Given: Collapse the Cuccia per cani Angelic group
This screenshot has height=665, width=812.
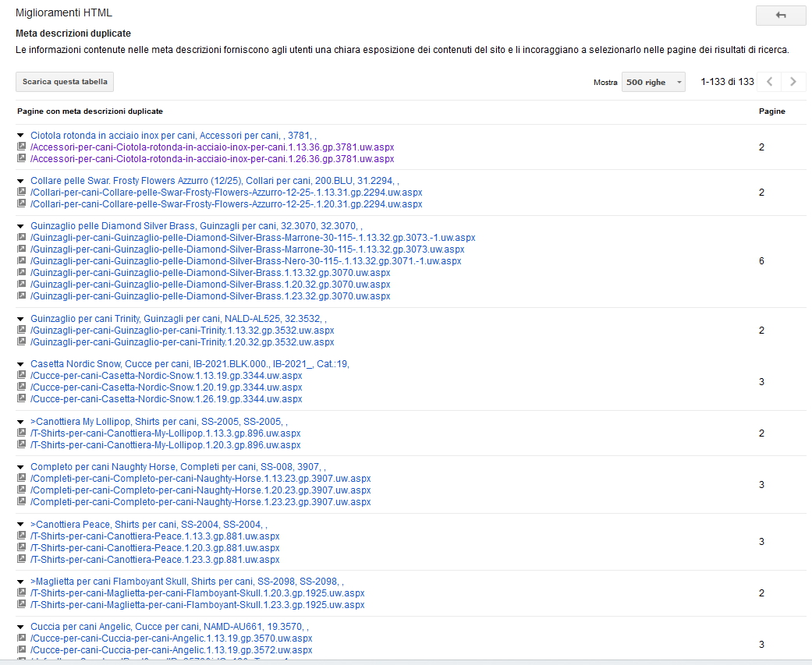Looking at the screenshot, I should 21,627.
